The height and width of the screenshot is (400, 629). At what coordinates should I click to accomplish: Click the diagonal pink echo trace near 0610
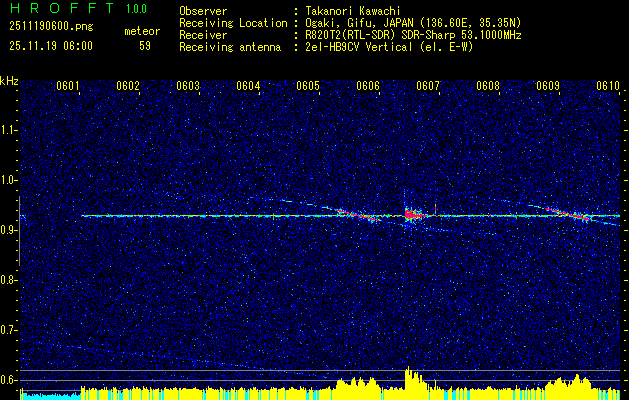(x=569, y=214)
